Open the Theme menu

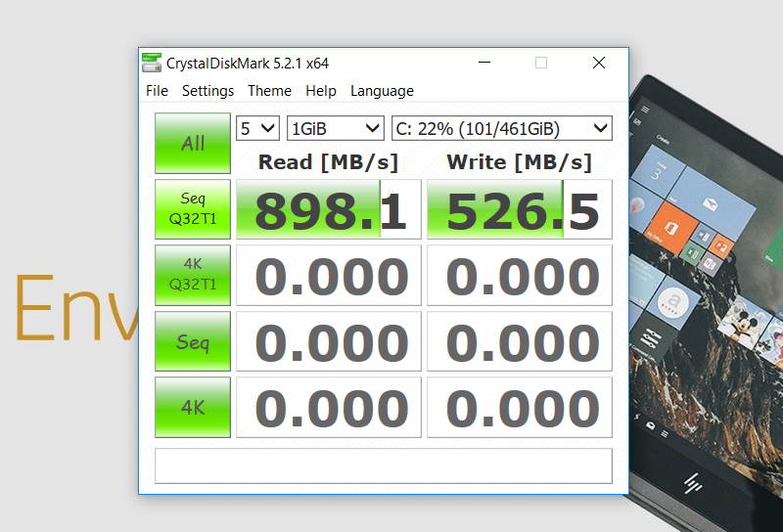[x=269, y=91]
